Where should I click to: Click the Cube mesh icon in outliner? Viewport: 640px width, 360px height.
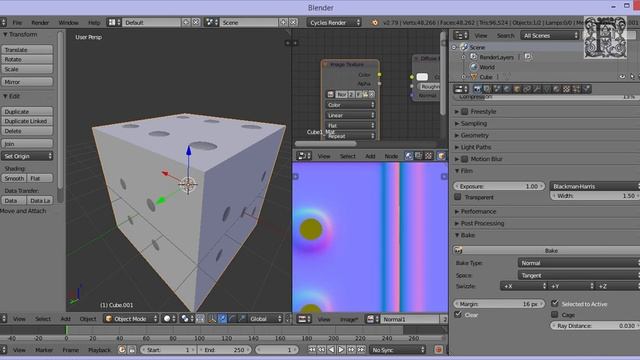point(474,77)
